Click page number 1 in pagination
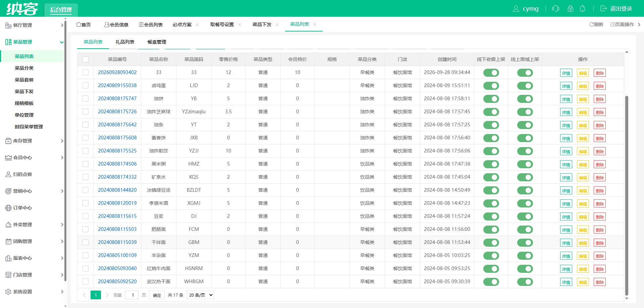644x308 pixels. (96, 295)
